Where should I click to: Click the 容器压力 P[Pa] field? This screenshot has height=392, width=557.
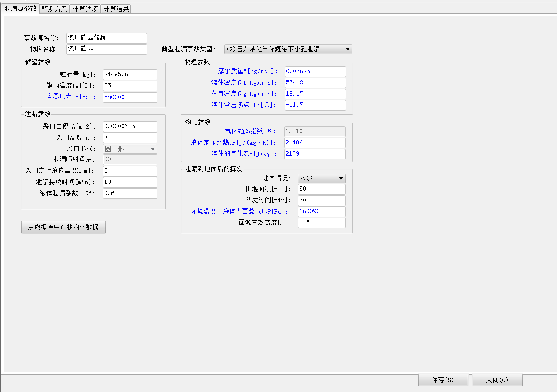(x=130, y=97)
